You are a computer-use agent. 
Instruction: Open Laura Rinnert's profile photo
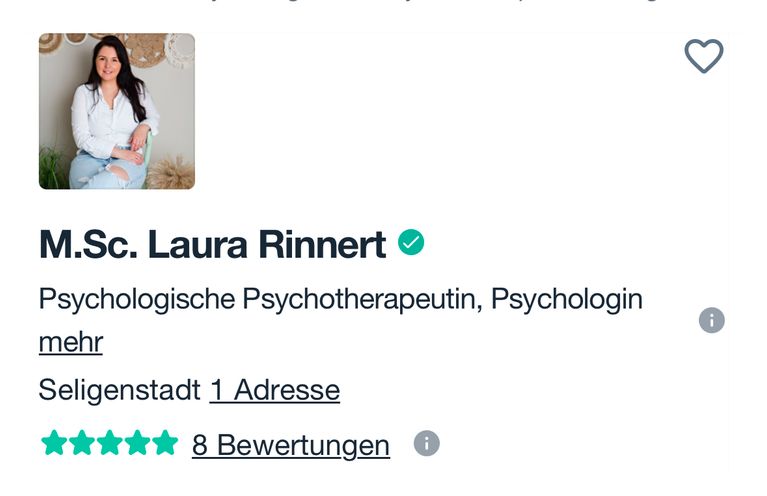(x=117, y=111)
